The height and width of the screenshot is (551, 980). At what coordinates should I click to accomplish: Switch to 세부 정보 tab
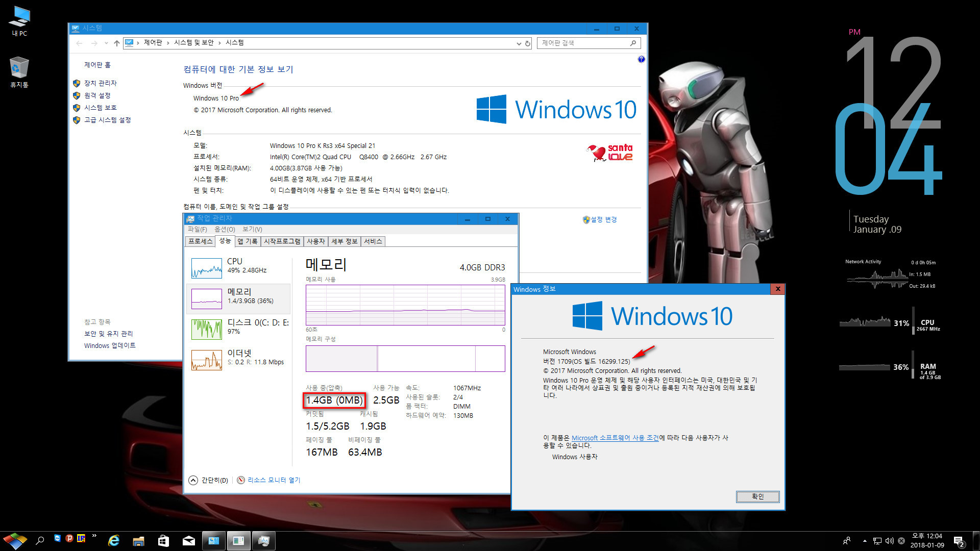coord(345,241)
